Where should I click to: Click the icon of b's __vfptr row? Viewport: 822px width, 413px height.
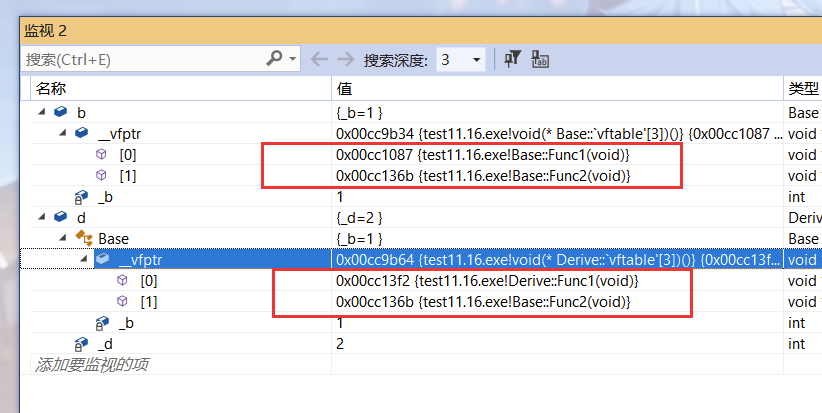82,133
